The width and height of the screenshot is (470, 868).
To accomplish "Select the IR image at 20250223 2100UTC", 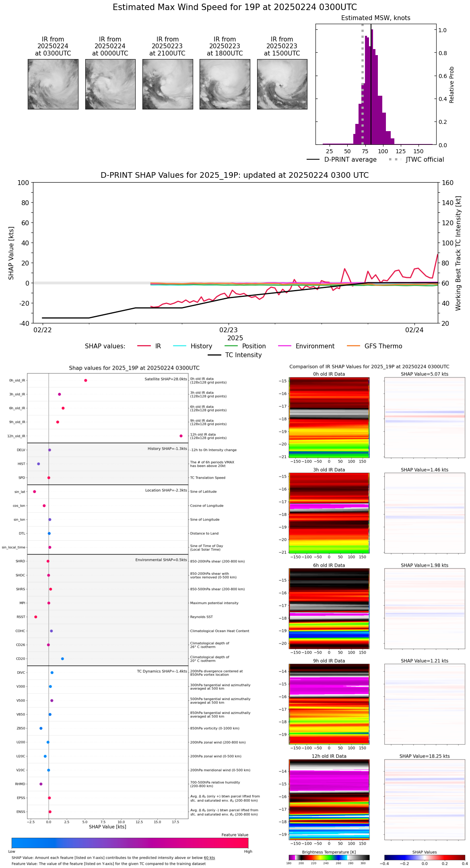I will [x=167, y=84].
